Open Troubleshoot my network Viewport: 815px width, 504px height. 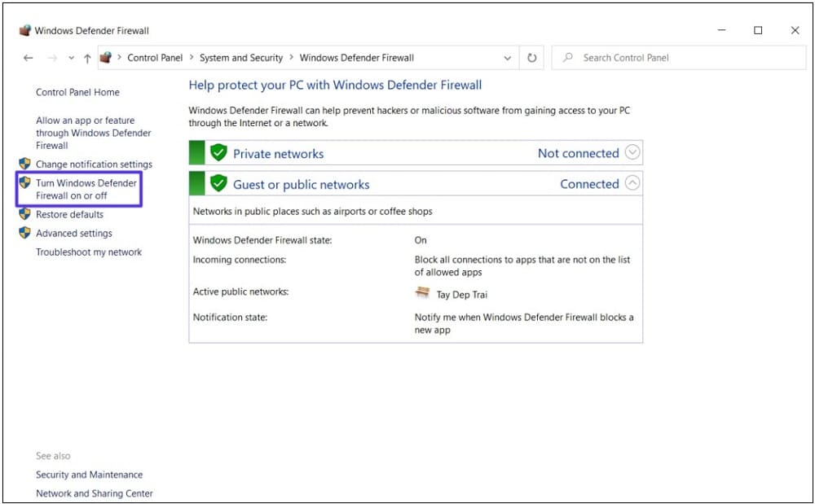coord(89,252)
